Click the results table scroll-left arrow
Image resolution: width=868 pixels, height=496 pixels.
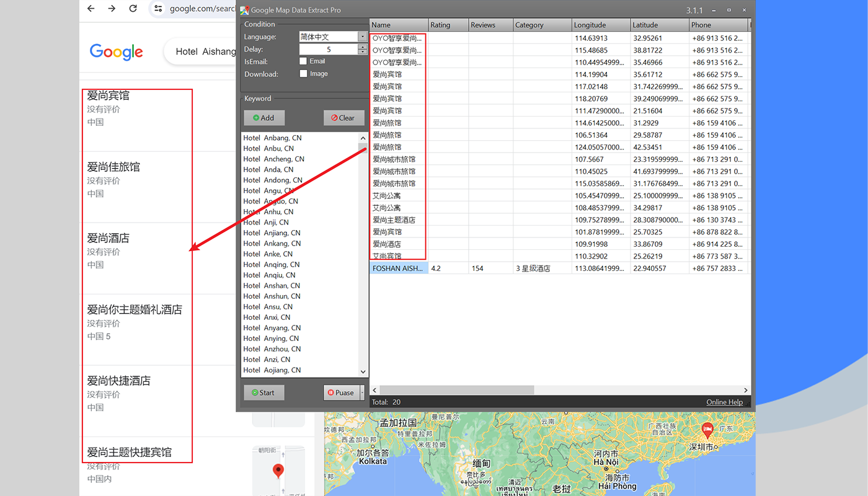pyautogui.click(x=374, y=391)
